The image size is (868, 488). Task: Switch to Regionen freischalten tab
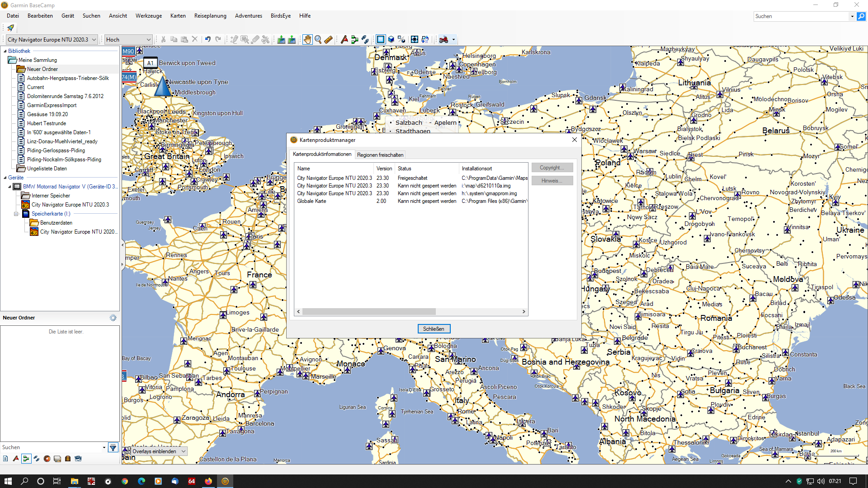point(380,155)
